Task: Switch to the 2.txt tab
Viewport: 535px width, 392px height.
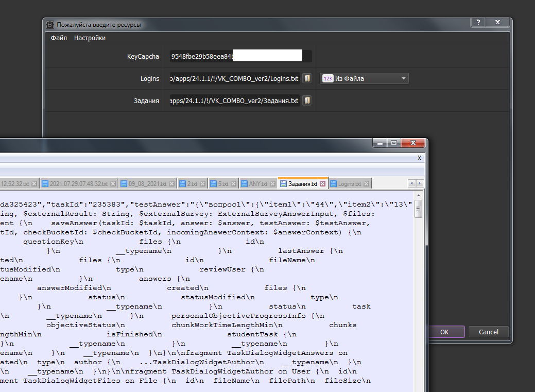Action: 192,184
